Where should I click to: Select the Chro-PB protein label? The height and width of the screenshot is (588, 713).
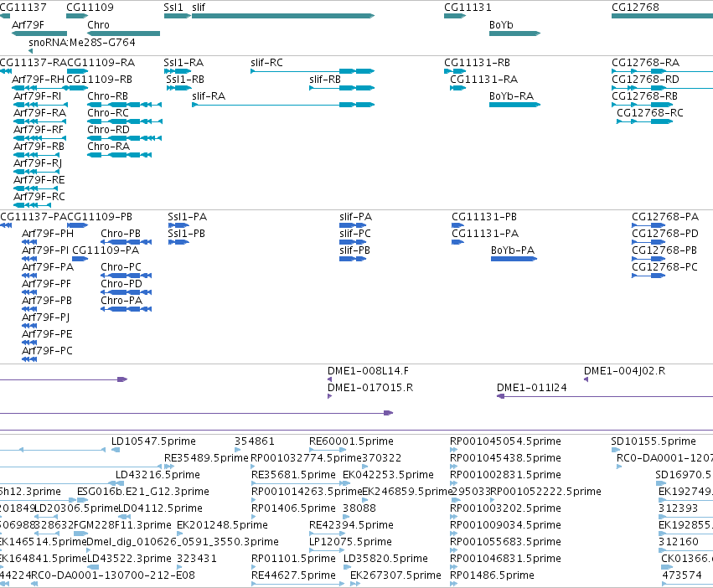(121, 234)
